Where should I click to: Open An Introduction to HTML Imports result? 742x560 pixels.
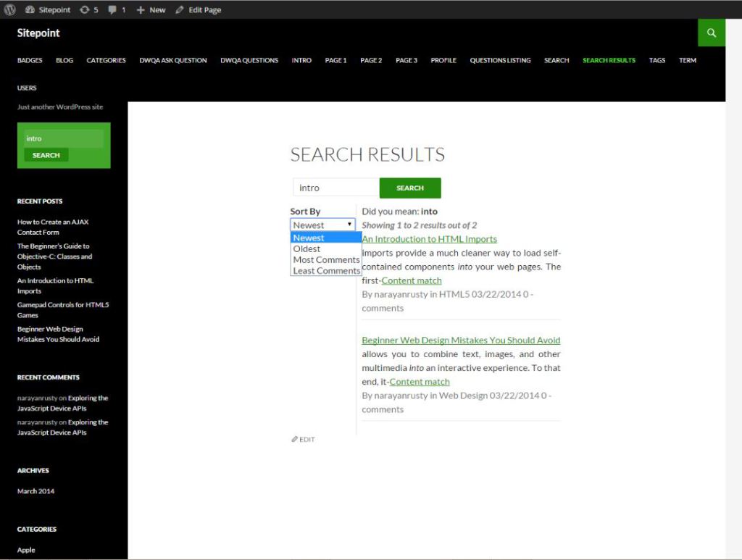(429, 239)
